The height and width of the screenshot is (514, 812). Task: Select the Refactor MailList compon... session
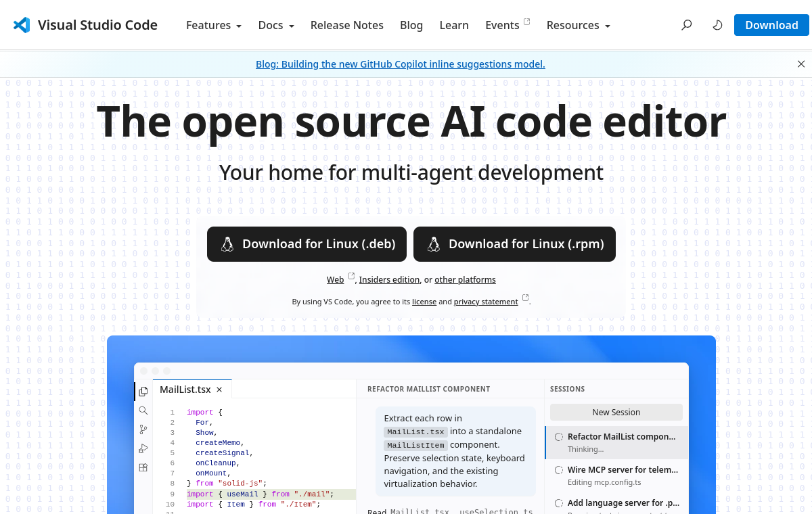616,442
